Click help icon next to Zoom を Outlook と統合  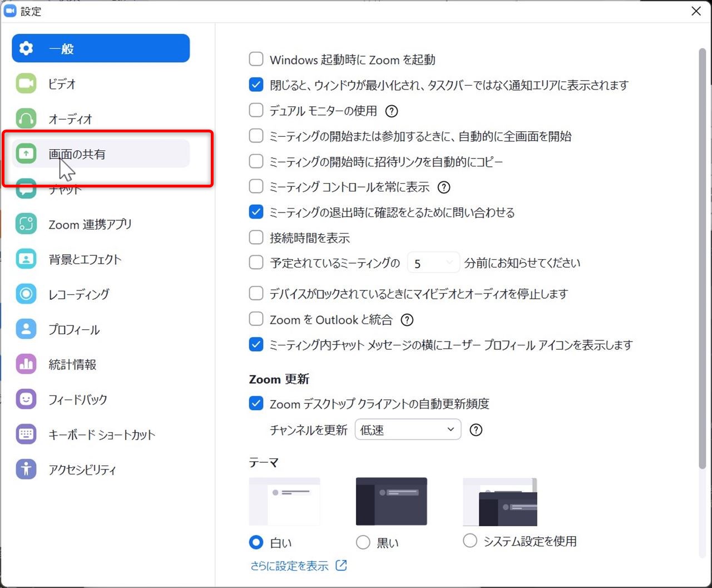[x=407, y=320]
